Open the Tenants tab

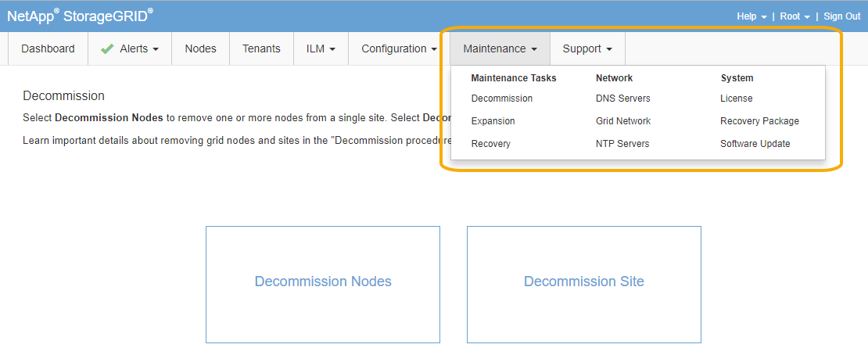tap(261, 48)
